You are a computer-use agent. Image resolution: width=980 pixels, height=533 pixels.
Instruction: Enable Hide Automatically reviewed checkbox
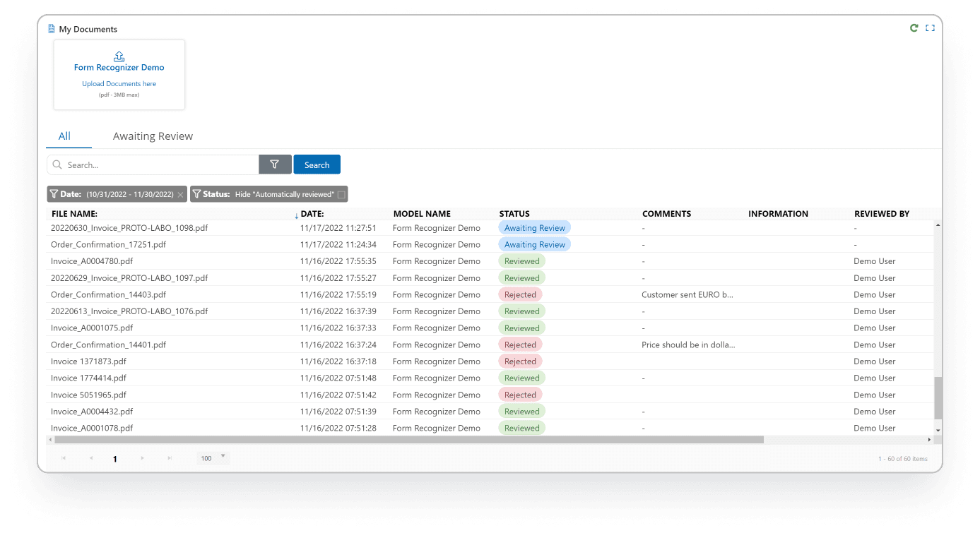(343, 193)
